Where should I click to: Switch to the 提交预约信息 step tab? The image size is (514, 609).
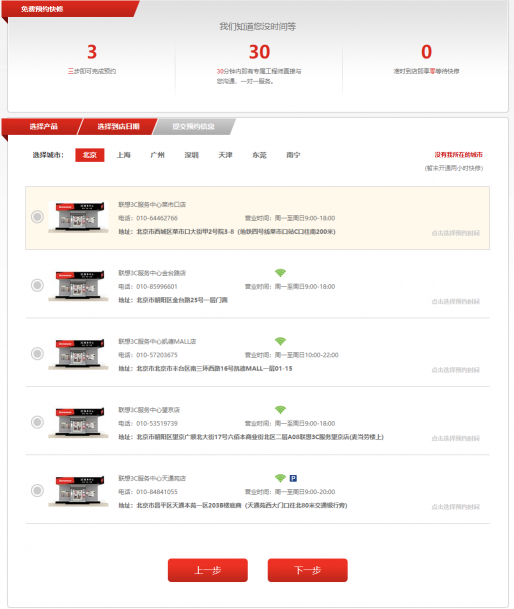193,127
